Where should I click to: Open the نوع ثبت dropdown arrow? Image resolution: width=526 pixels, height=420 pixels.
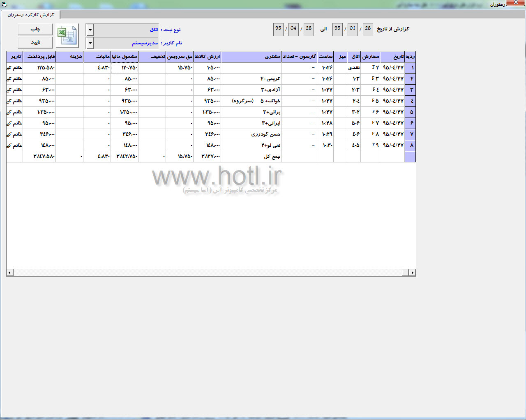point(90,30)
